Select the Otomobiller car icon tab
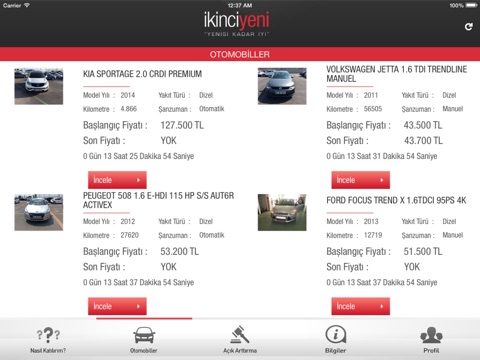The image size is (480, 360). [144, 335]
